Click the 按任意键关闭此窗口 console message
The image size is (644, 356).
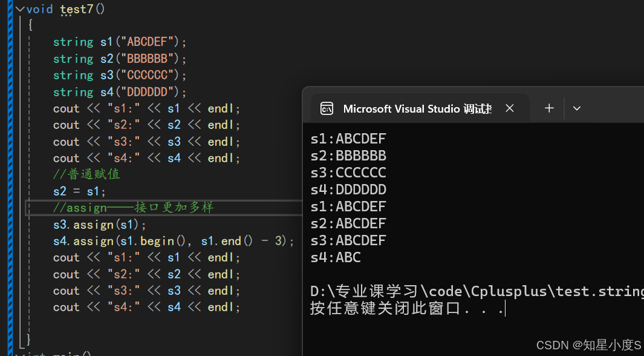tap(406, 308)
